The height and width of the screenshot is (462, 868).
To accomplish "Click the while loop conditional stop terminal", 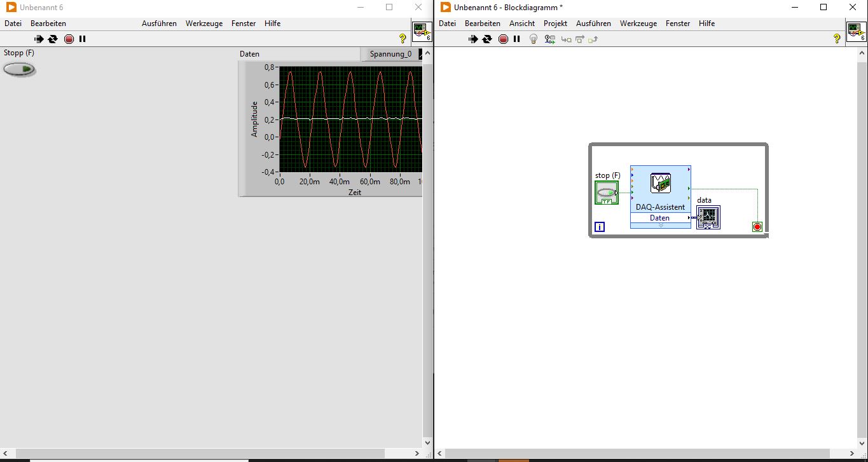I will click(757, 227).
